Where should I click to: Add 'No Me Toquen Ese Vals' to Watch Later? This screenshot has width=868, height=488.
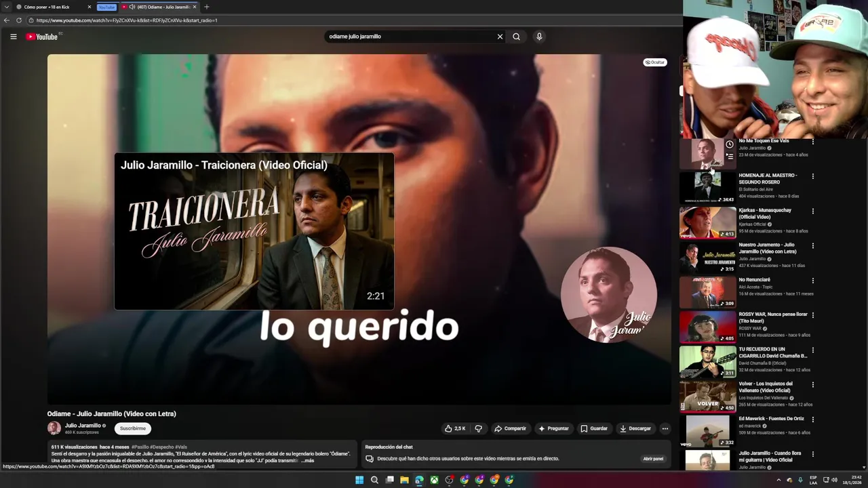[730, 144]
